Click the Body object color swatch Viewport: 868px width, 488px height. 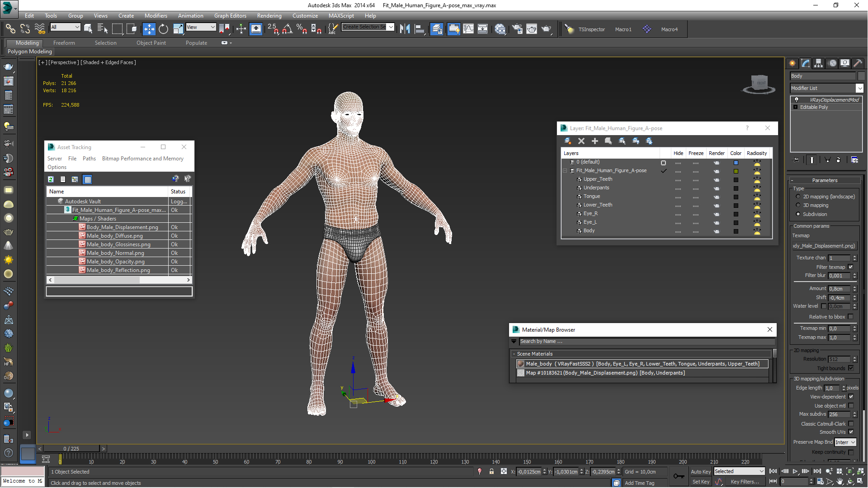pyautogui.click(x=736, y=231)
